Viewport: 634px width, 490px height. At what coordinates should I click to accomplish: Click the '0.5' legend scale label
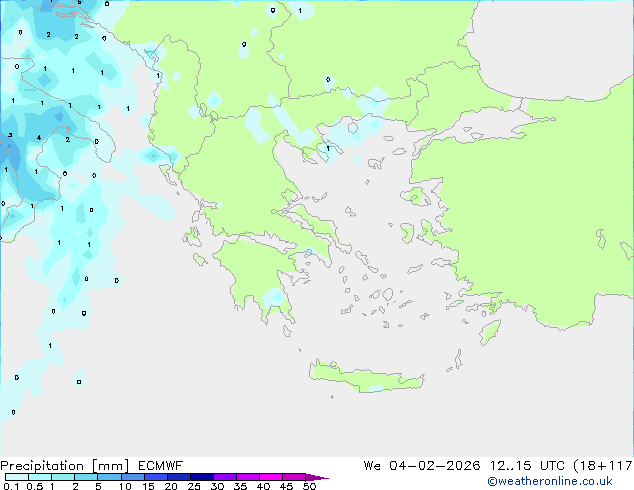pyautogui.click(x=34, y=486)
